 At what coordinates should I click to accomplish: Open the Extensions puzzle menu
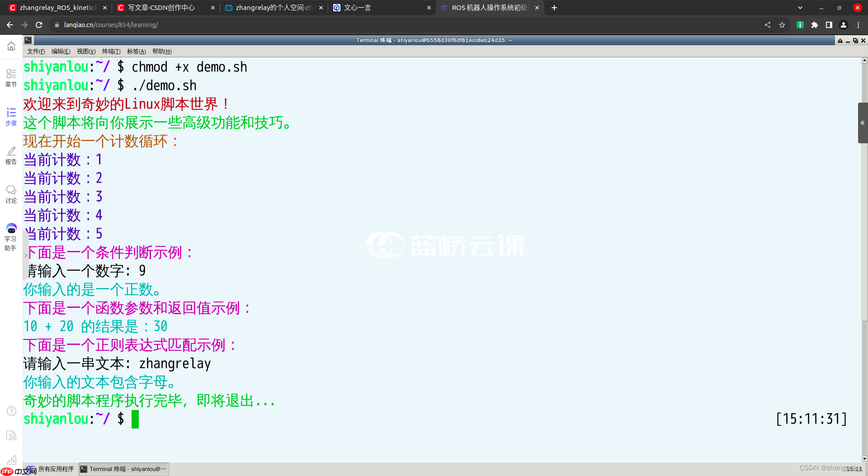tap(814, 25)
